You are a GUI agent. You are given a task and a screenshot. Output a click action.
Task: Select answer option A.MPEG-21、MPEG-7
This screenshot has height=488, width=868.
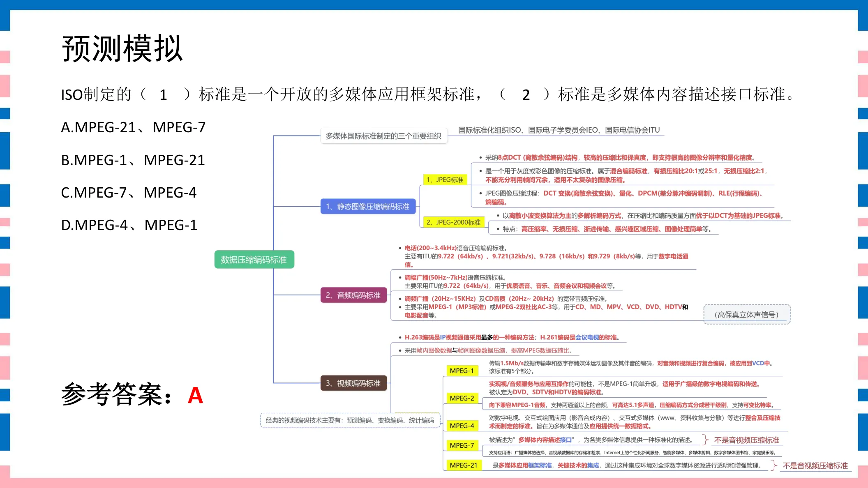tap(133, 127)
